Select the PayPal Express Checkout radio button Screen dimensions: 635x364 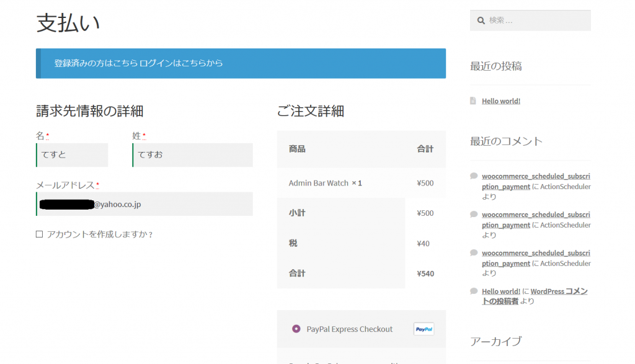[296, 329]
